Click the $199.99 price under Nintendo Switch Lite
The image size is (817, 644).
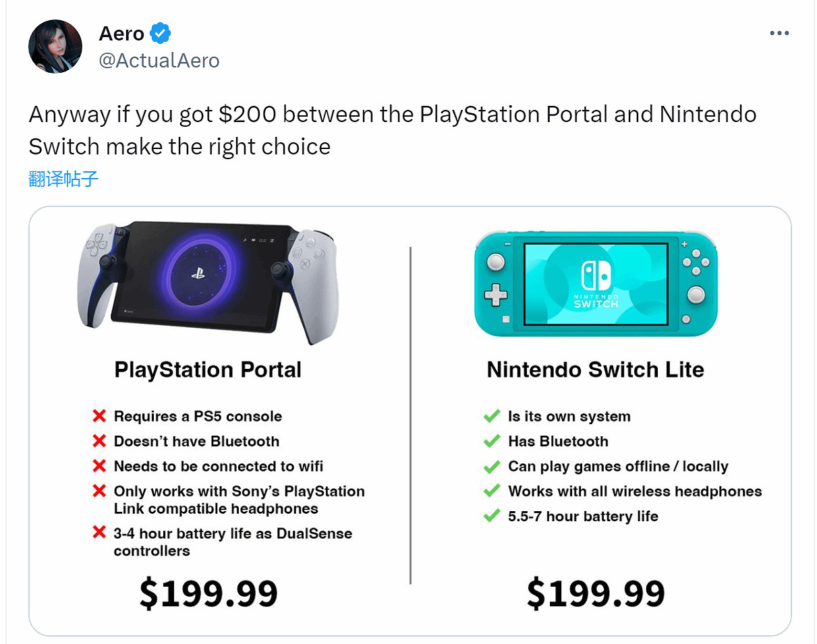[596, 593]
